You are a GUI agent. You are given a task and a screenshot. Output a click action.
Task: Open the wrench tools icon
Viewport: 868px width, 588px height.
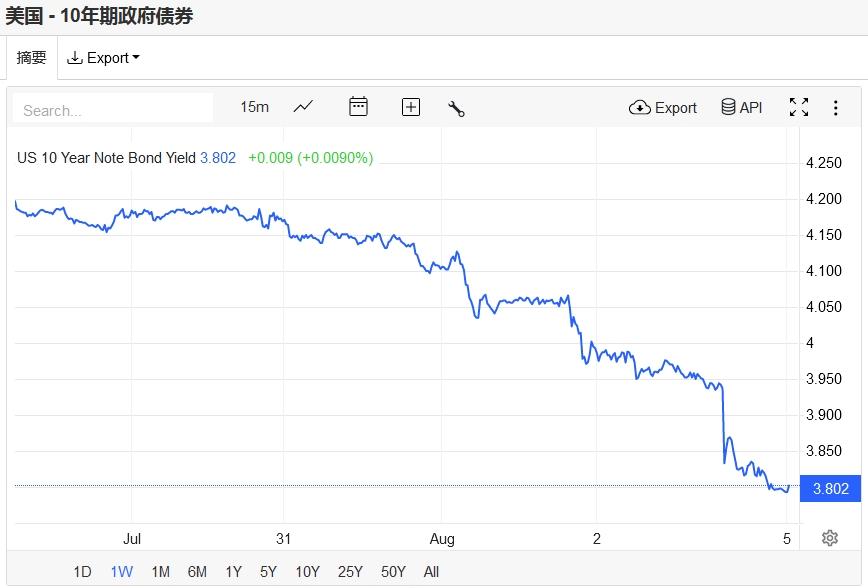457,108
